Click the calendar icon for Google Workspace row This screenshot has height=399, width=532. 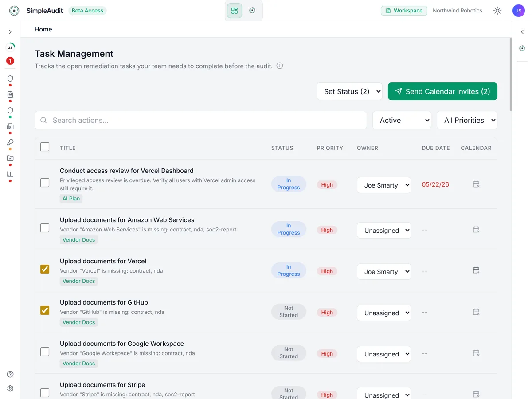coord(476,353)
